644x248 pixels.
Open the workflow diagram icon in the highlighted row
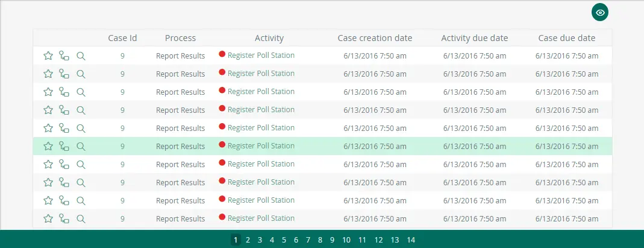click(x=64, y=146)
